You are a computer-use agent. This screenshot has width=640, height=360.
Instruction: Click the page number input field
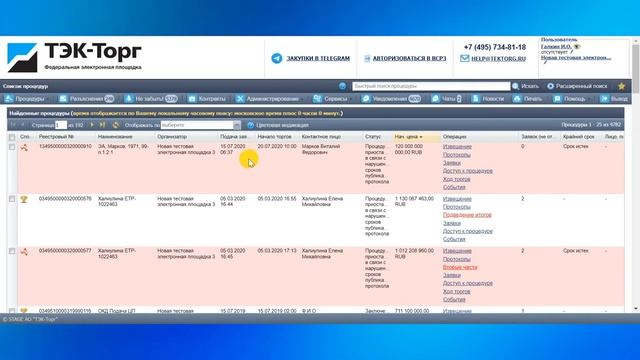click(61, 125)
